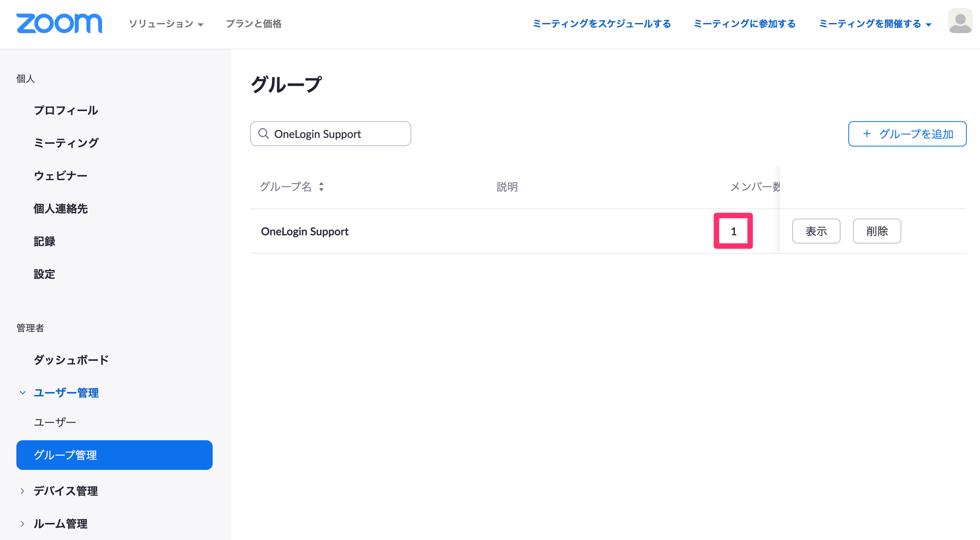
Task: Open ミーティング in sidebar
Action: click(66, 143)
